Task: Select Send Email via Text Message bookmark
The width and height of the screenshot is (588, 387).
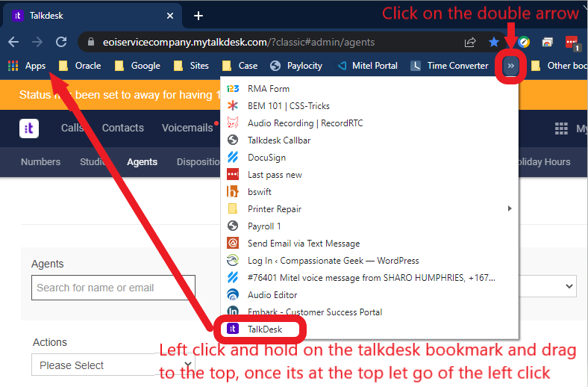Action: click(x=369, y=244)
